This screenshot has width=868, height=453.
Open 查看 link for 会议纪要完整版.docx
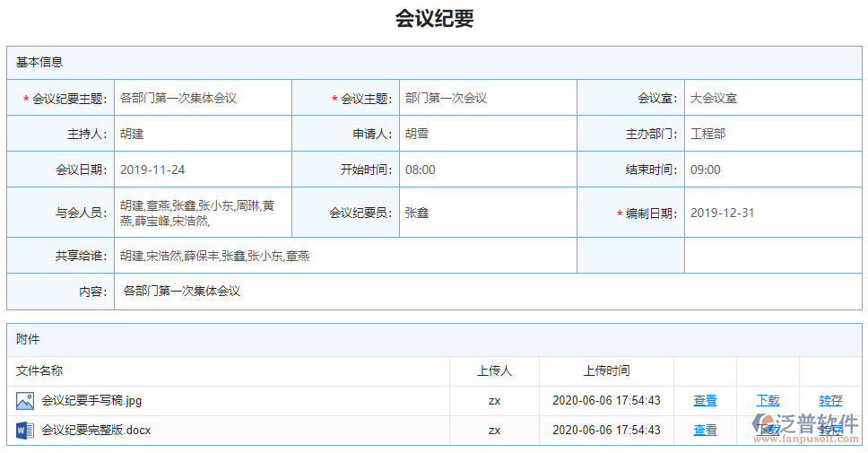coord(705,431)
